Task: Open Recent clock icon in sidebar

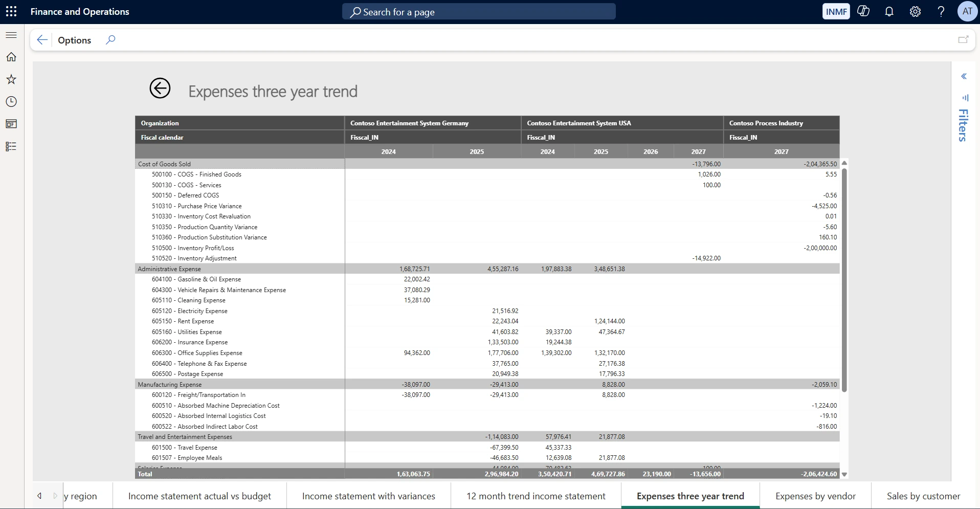Action: [11, 101]
